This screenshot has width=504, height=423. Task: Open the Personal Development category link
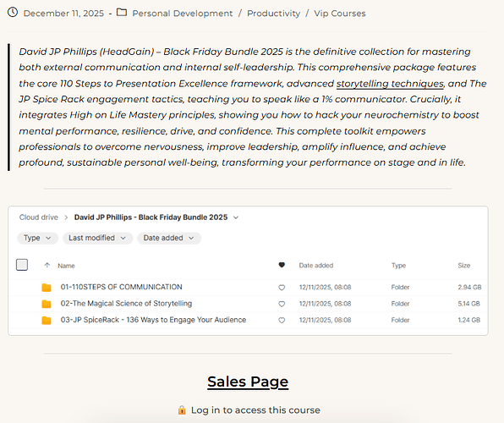[x=183, y=14]
